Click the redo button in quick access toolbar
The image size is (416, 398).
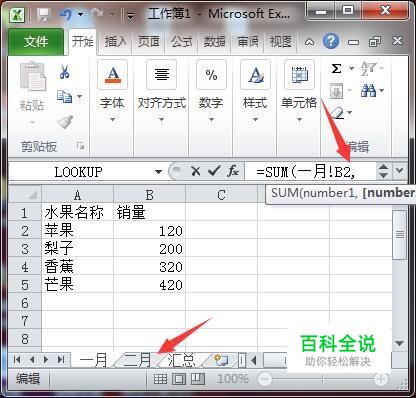(97, 14)
